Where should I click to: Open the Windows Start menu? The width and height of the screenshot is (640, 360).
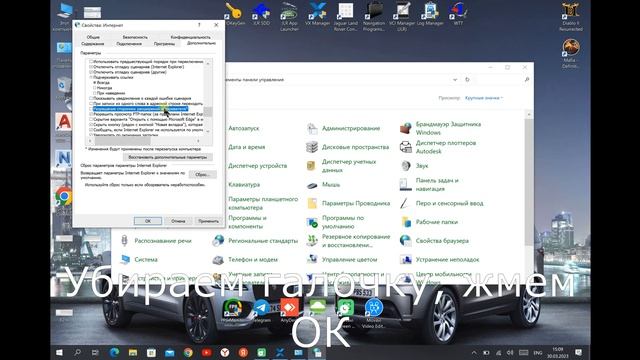pyautogui.click(x=60, y=352)
